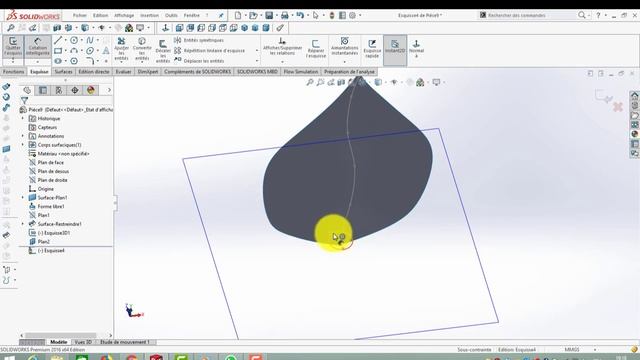The width and height of the screenshot is (640, 360).
Task: Click Ajuster les entités tool
Action: 121,49
